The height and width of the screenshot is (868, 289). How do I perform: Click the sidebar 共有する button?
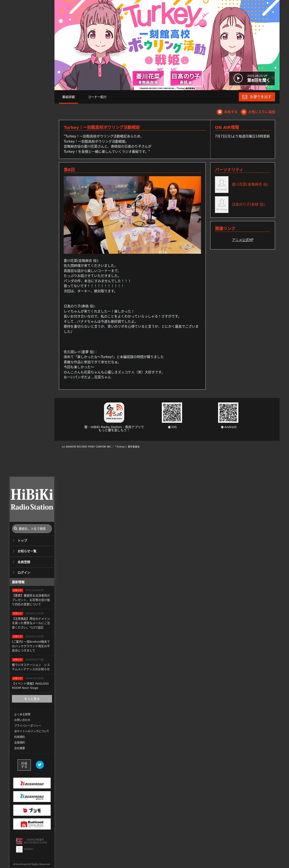(24, 765)
